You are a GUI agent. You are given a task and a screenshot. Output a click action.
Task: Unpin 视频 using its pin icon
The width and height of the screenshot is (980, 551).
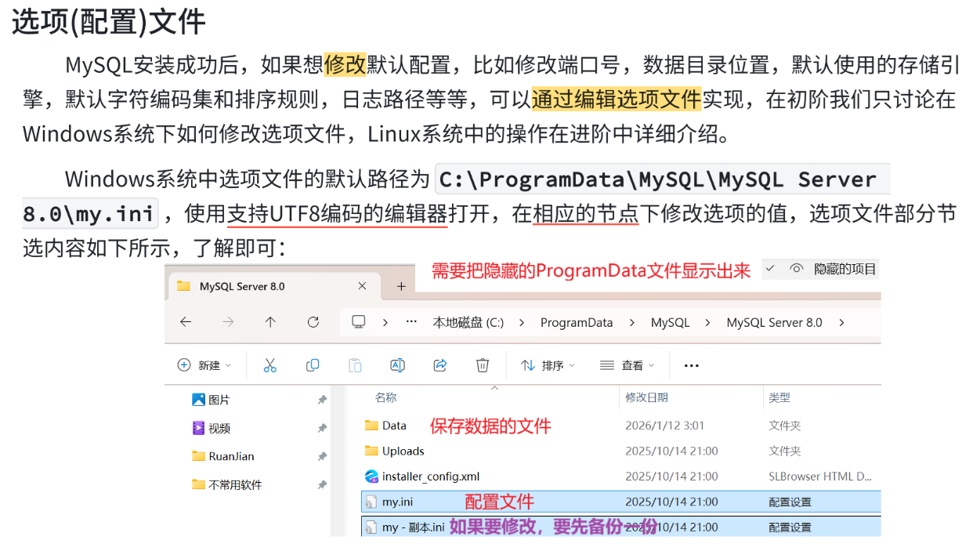pyautogui.click(x=322, y=428)
